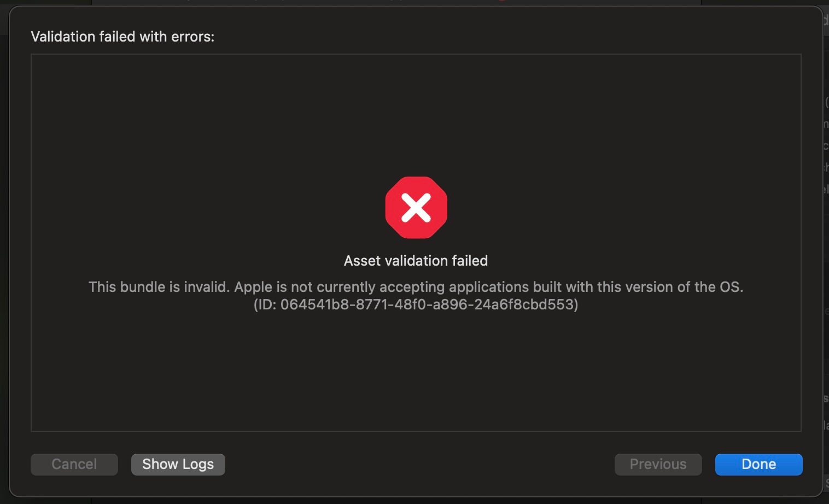The image size is (829, 504).
Task: Click the 'This bundle is invalid' message line
Action: point(416,287)
